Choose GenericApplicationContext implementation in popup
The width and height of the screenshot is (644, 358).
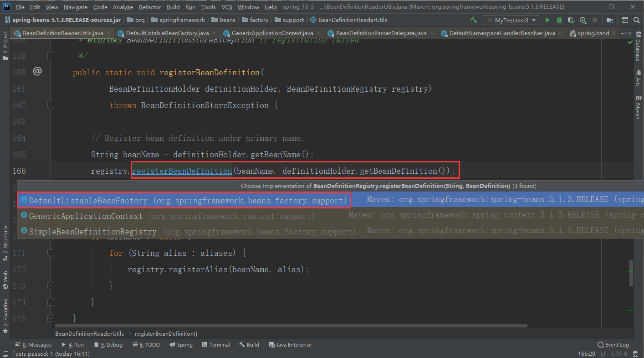click(330, 216)
